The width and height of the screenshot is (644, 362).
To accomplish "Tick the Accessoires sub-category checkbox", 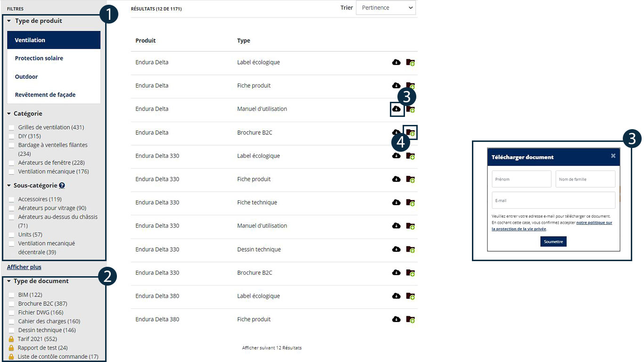I will [x=12, y=199].
